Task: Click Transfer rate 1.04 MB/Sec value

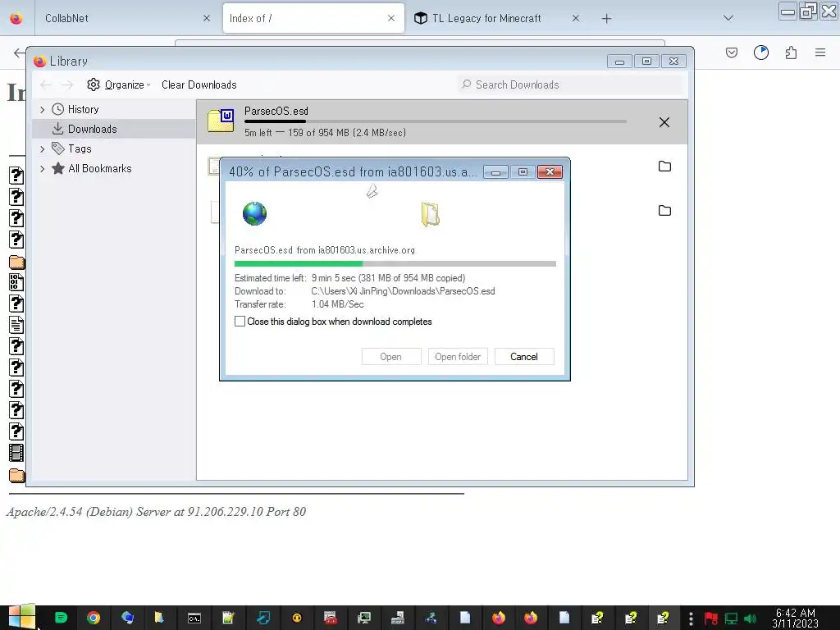Action: pos(337,304)
